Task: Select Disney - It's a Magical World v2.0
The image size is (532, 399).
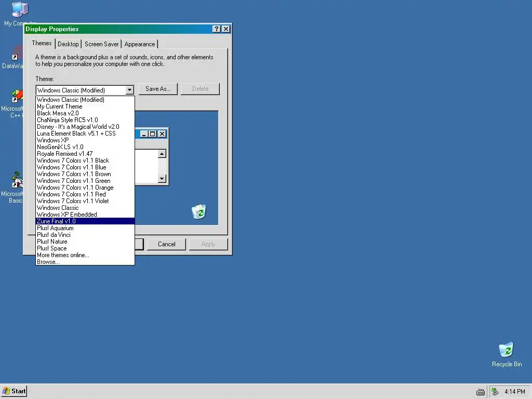Action: (x=85, y=127)
